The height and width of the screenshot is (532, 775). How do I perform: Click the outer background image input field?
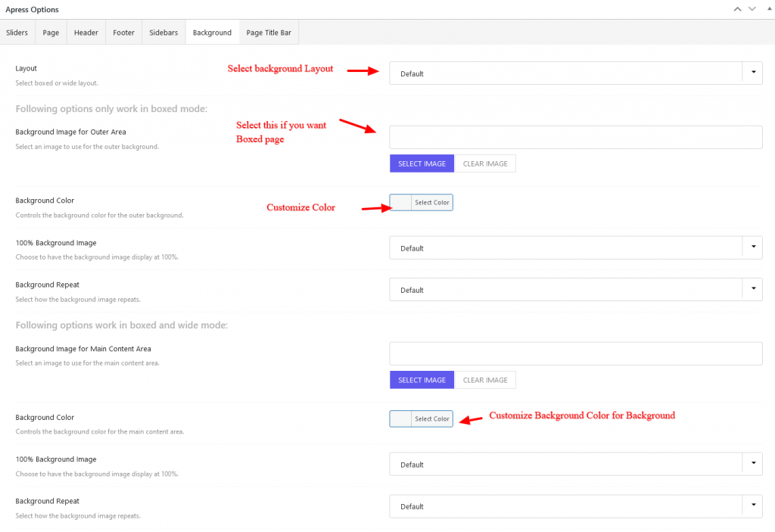pyautogui.click(x=575, y=137)
